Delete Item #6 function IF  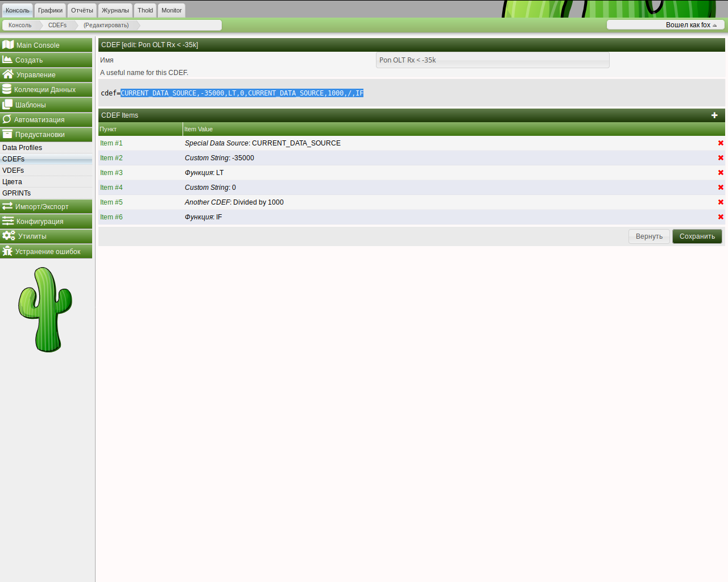(x=721, y=217)
